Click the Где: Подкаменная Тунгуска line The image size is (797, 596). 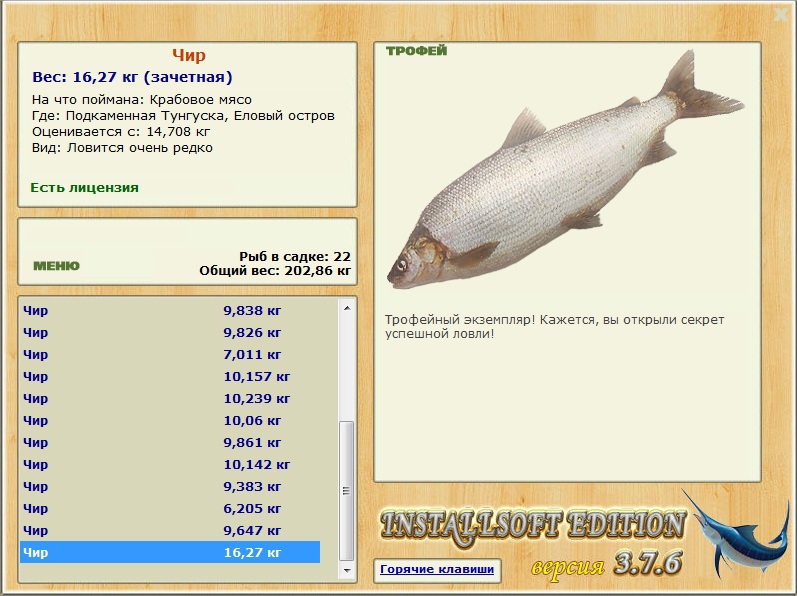tap(183, 116)
